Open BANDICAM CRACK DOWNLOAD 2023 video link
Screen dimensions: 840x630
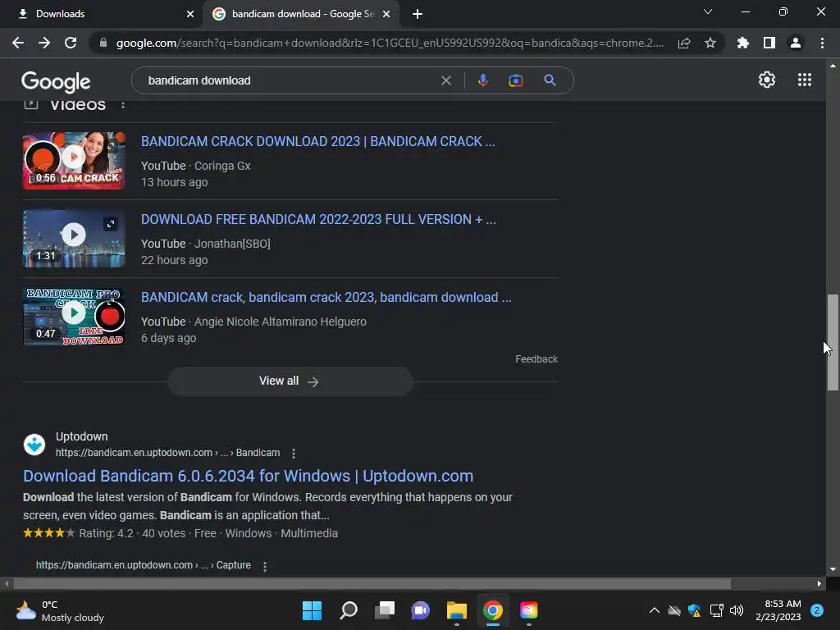[317, 141]
